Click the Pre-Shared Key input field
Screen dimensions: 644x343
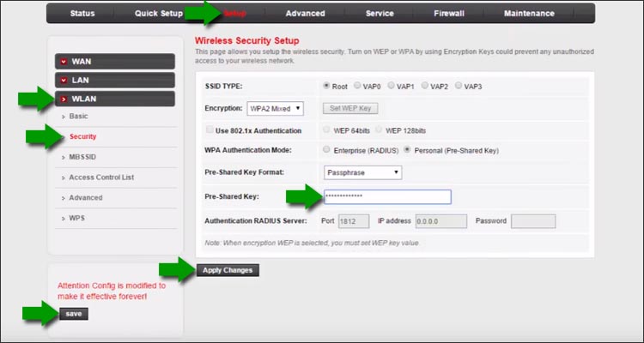click(x=387, y=197)
